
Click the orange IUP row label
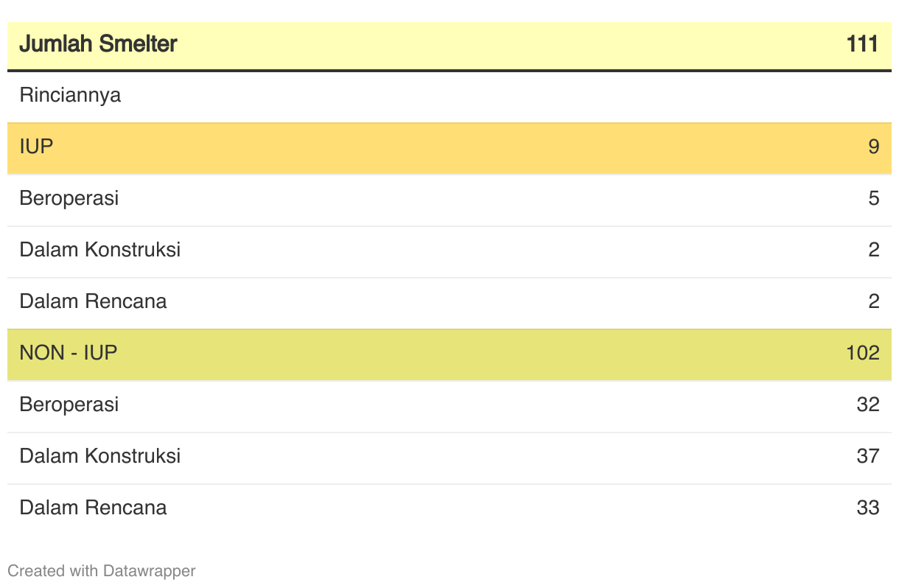coord(37,147)
